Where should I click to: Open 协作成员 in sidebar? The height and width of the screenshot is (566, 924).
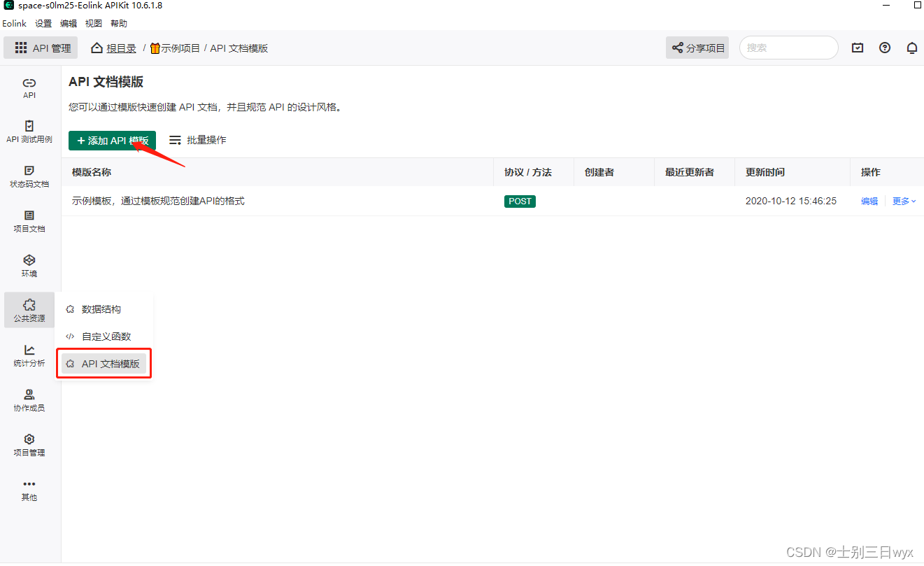[x=29, y=400]
